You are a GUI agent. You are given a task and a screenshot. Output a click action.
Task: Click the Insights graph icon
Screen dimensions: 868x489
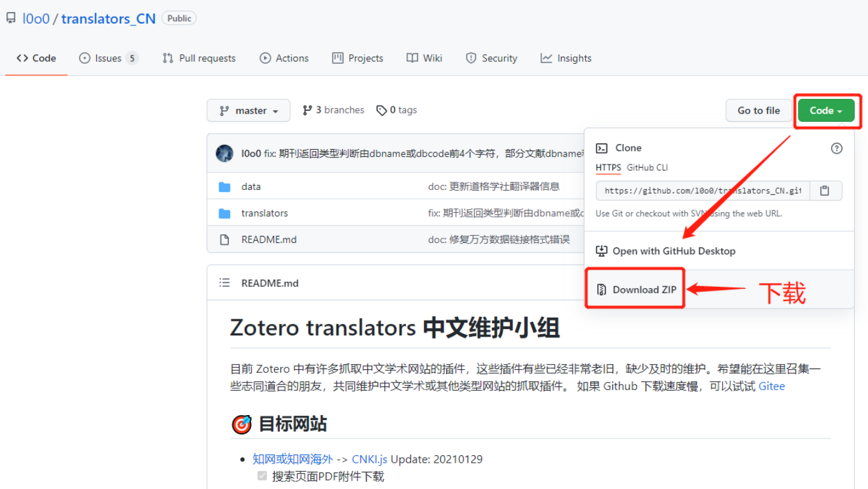[x=546, y=58]
